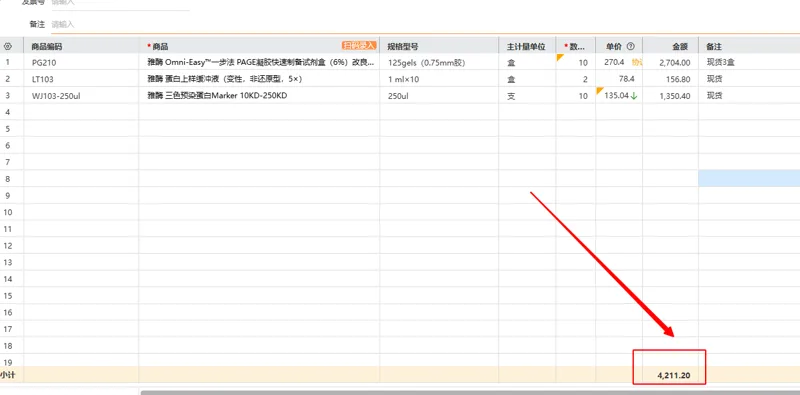This screenshot has height=395, width=800.
Task: Click quantity cell in LT103 row
Action: [x=576, y=79]
